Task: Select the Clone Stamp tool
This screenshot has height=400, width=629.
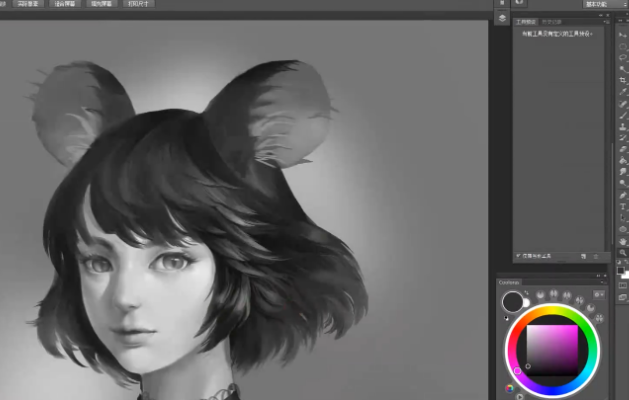Action: click(x=623, y=127)
